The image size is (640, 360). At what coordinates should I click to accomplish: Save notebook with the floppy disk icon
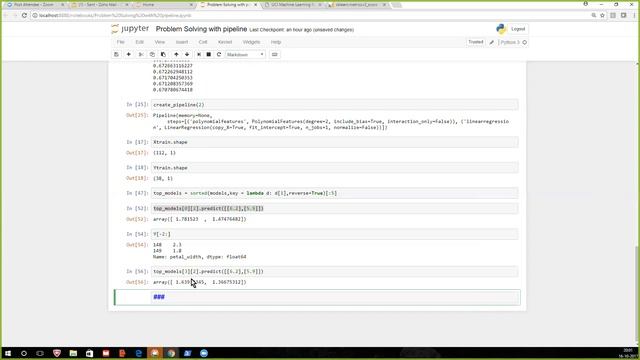pos(116,54)
